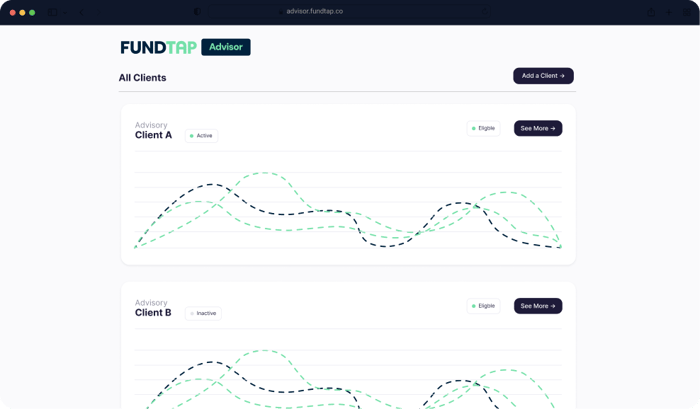Expand the sidebar dropdown chevron
This screenshot has height=409, width=700.
pos(65,13)
